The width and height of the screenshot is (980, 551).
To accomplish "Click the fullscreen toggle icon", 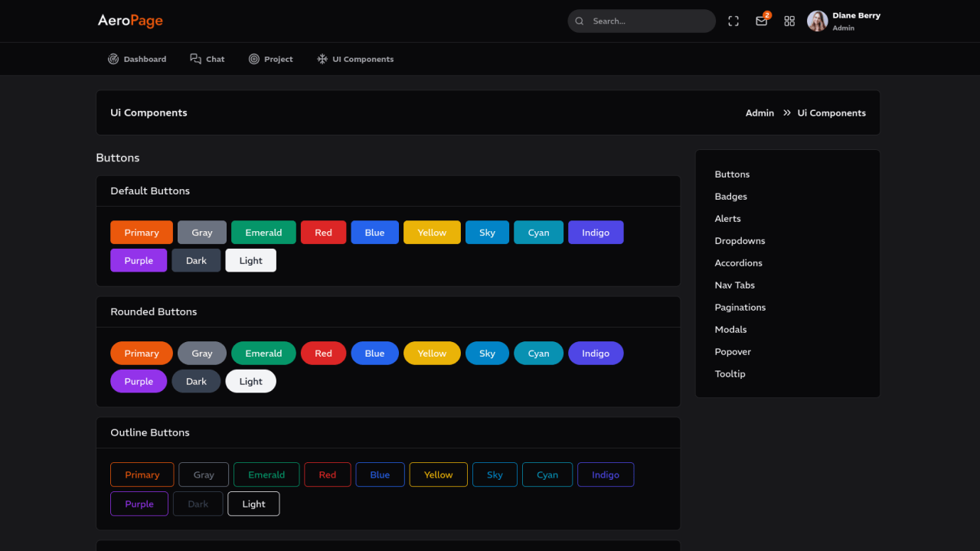I will click(733, 21).
